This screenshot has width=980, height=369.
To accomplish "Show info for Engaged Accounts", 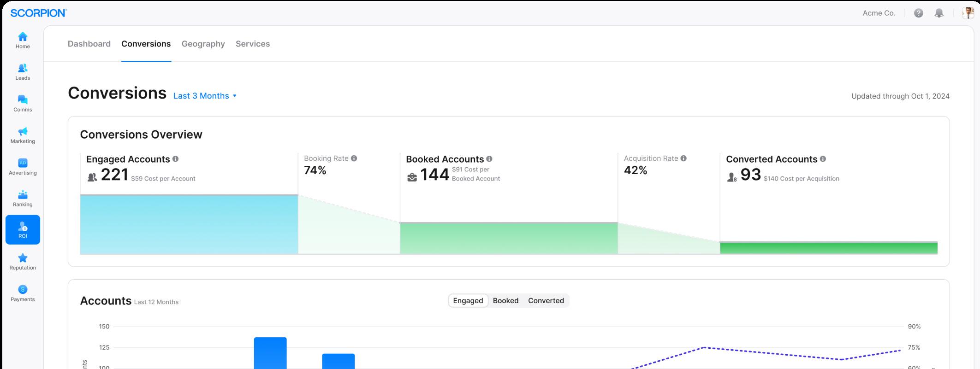I will coord(175,159).
